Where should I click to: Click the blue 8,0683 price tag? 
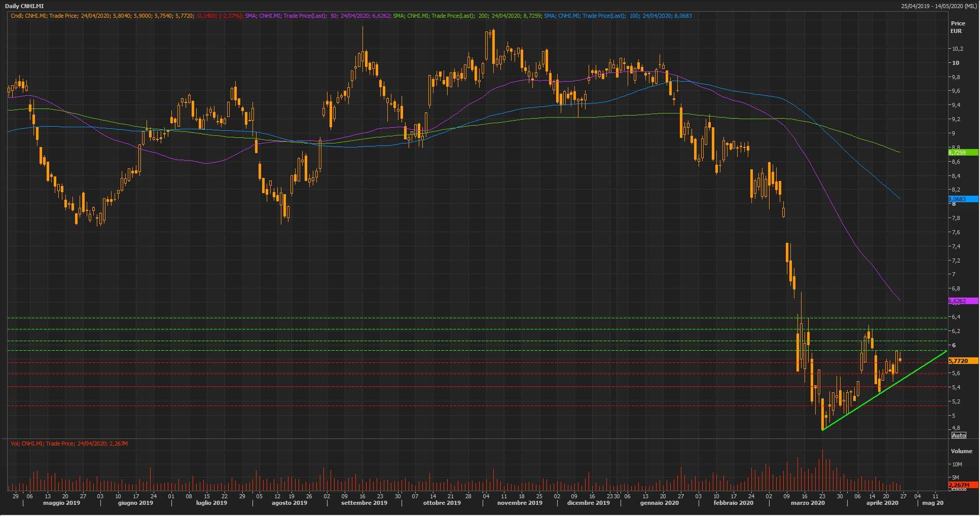point(962,199)
